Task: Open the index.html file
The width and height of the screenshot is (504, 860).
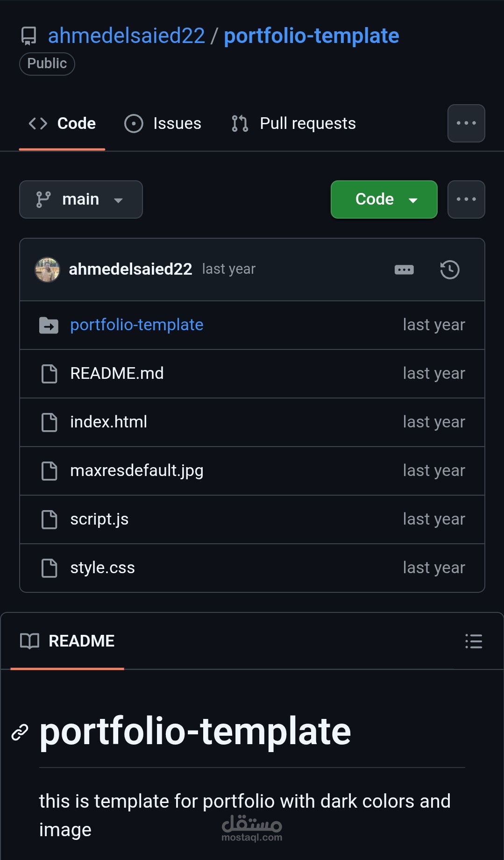Action: 108,422
